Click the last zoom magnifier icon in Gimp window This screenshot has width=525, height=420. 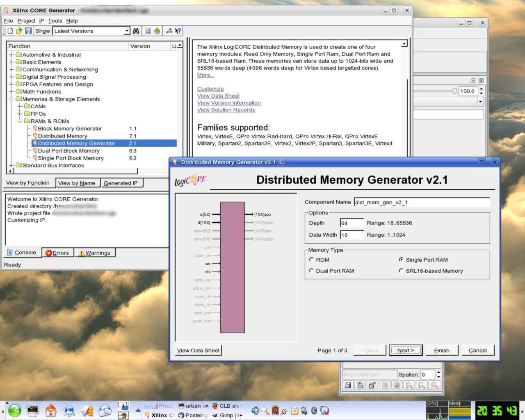pyautogui.click(x=434, y=385)
